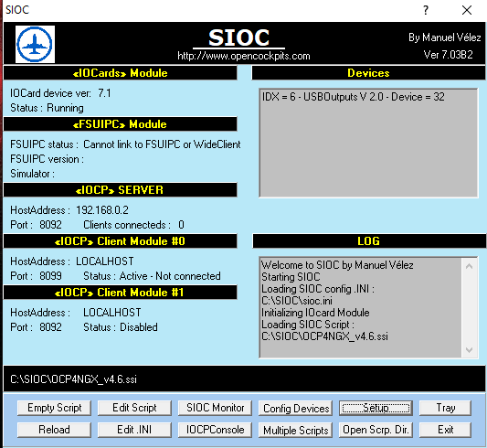Close the SIOC window
The height and width of the screenshot is (448, 487).
[467, 10]
